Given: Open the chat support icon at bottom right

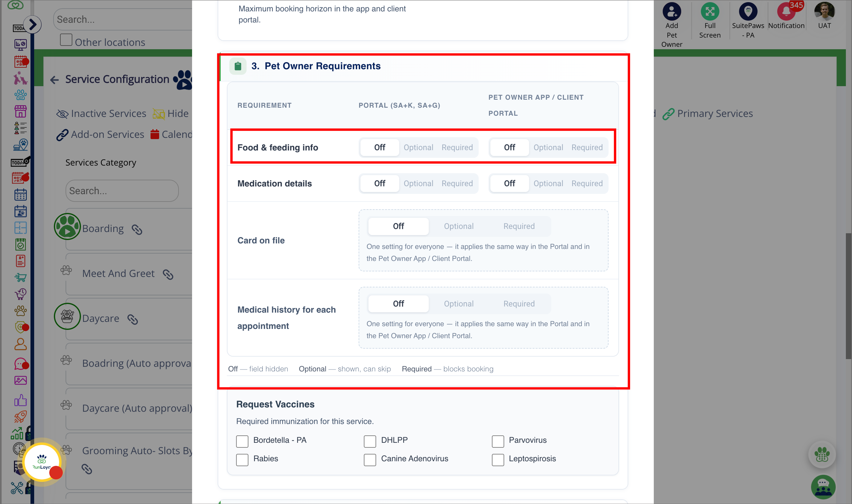Looking at the screenshot, I should click(823, 487).
